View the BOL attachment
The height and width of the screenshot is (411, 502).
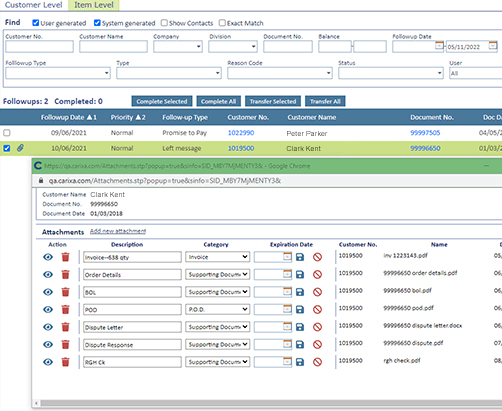pos(48,292)
